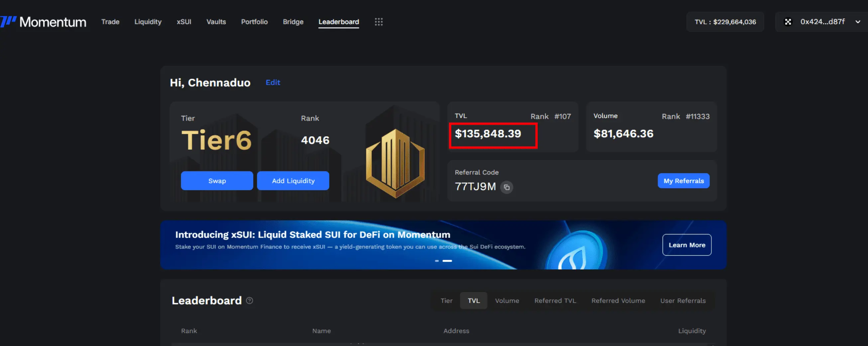Click the xSUI banner headline text
The image size is (868, 346).
tap(313, 234)
